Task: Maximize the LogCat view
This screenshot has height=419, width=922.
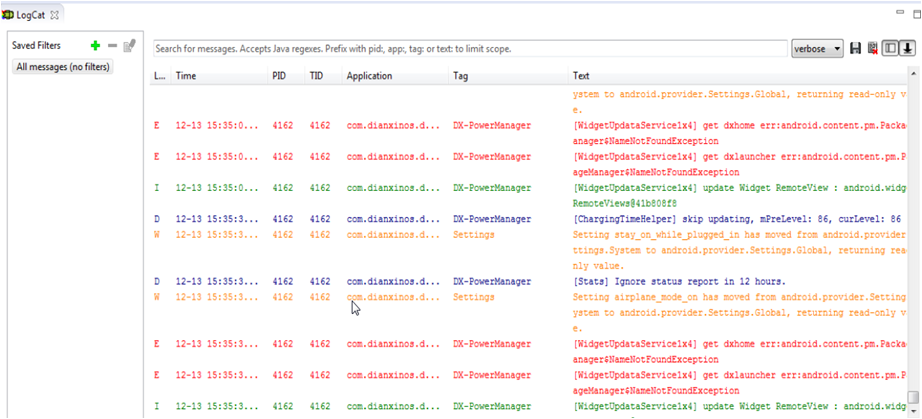Action: [x=916, y=13]
